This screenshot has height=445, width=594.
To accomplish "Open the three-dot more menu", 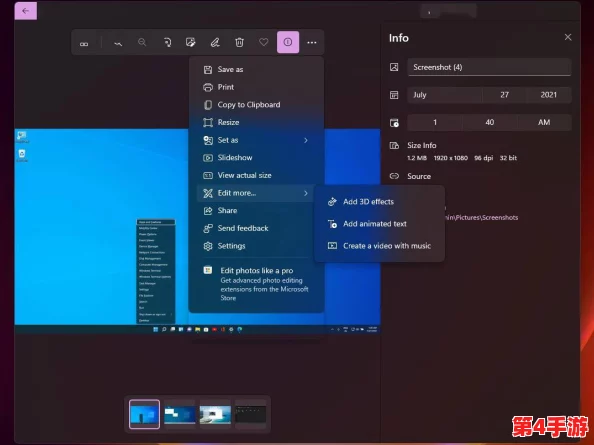I will click(312, 42).
